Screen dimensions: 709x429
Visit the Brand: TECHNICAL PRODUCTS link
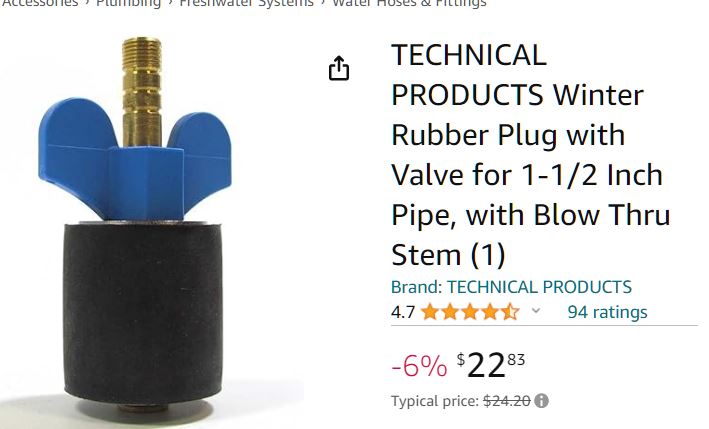pos(511,287)
